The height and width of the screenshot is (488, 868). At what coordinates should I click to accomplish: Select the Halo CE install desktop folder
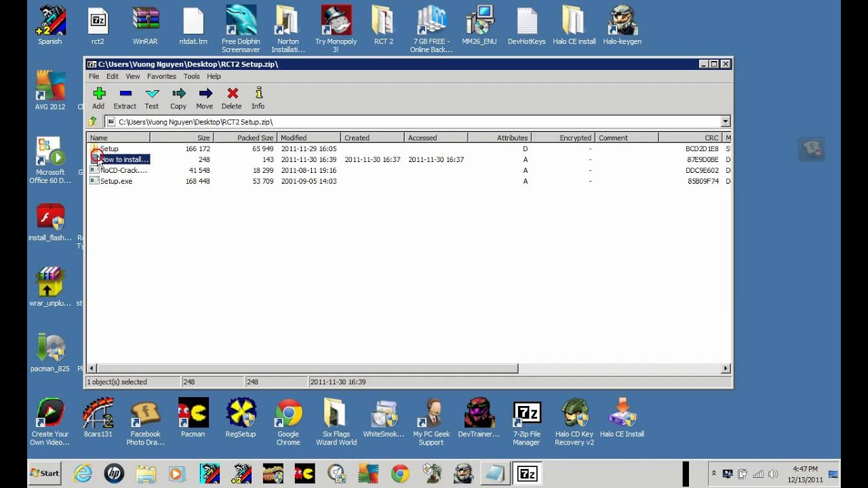coord(574,26)
